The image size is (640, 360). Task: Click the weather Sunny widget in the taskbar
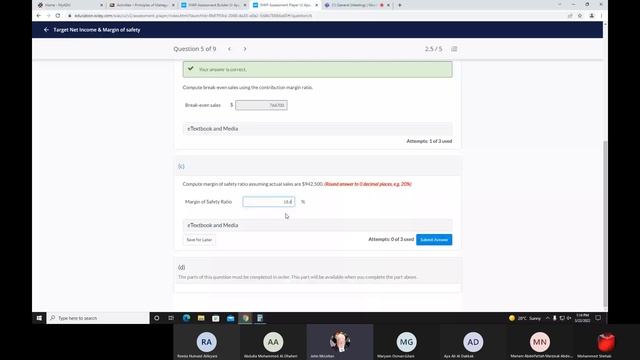point(525,318)
